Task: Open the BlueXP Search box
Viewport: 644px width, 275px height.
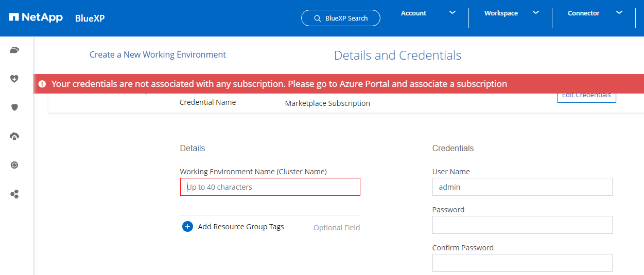Action: [x=341, y=18]
